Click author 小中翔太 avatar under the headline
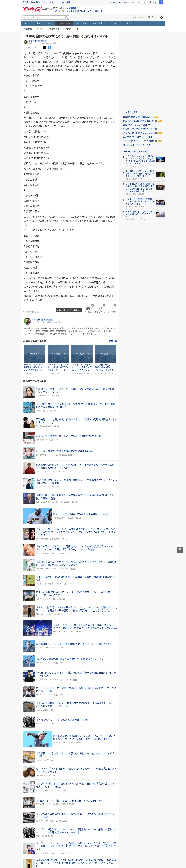The height and width of the screenshot is (868, 186). 26,42
